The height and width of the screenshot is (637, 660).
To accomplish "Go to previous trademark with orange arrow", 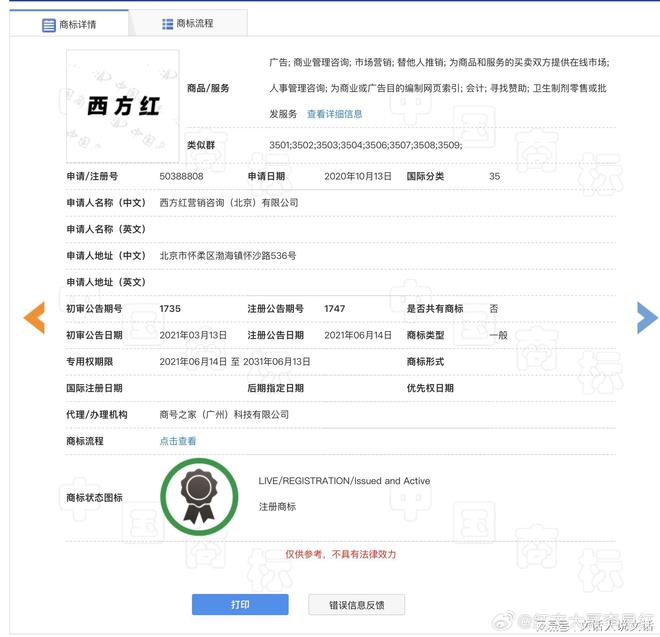I will coord(34,318).
